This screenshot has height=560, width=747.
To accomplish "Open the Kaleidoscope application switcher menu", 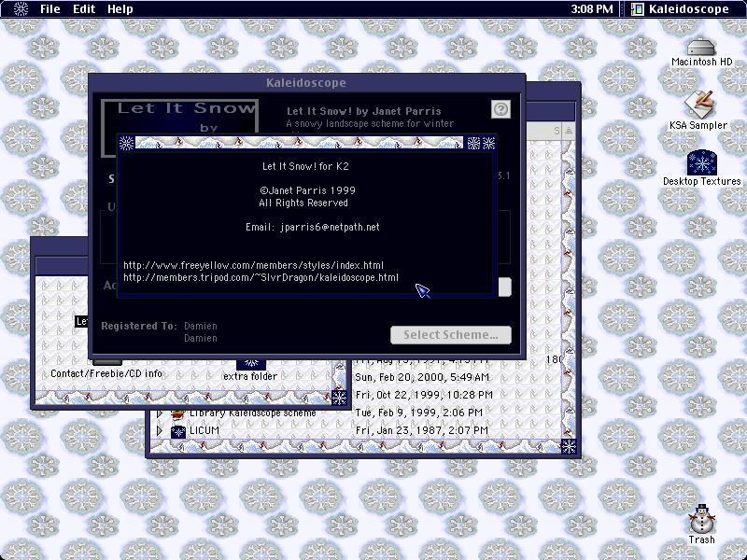I will point(680,9).
